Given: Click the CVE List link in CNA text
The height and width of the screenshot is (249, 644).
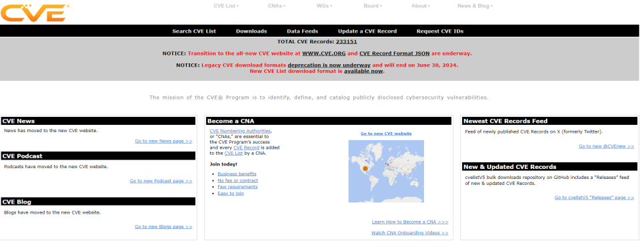Looking at the screenshot, I should (x=233, y=153).
